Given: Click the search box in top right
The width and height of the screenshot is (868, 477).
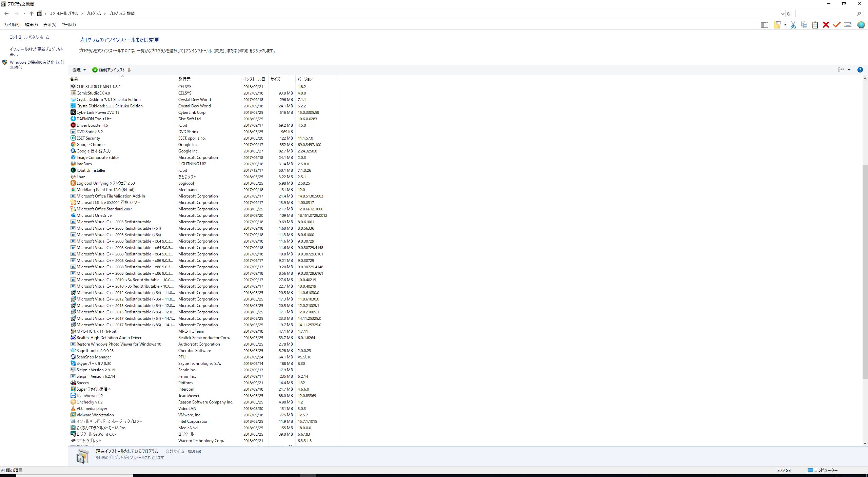Looking at the screenshot, I should [x=825, y=14].
